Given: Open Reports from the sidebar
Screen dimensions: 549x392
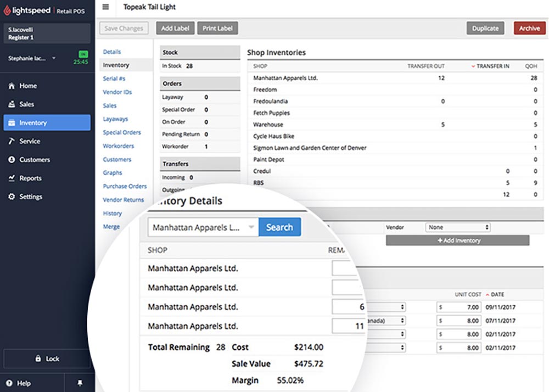Looking at the screenshot, I should [x=47, y=178].
